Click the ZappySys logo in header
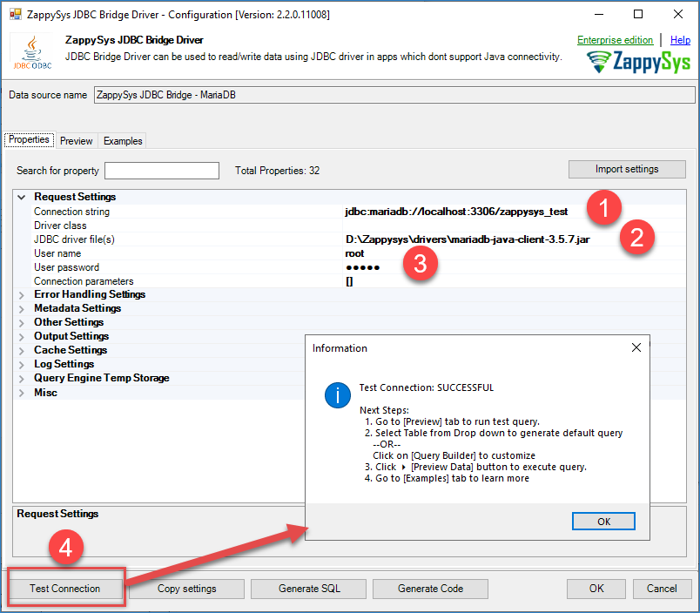 tap(639, 62)
